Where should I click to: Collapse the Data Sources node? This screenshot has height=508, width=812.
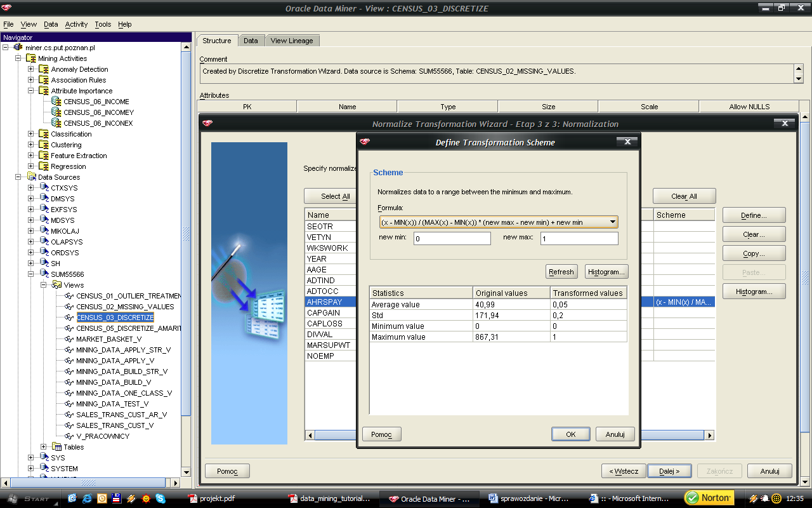pos(18,177)
